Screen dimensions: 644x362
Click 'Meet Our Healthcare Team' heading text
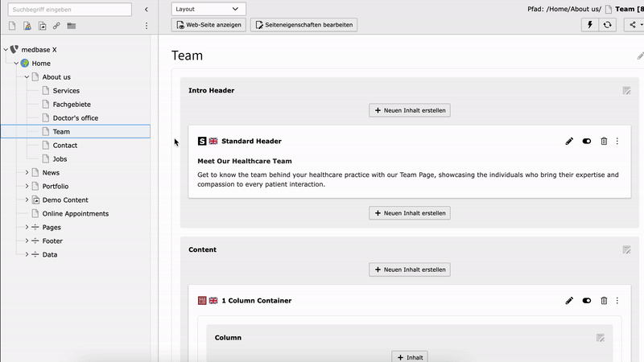click(245, 162)
